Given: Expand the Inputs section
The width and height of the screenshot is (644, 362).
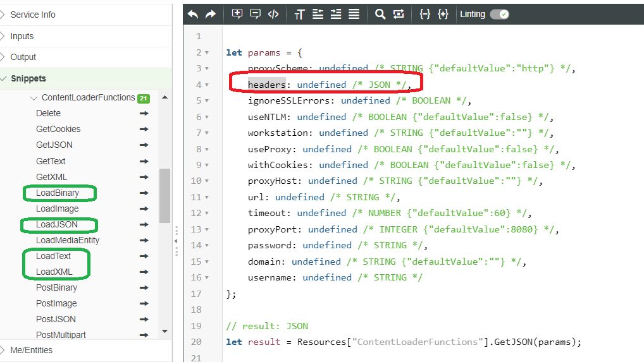Looking at the screenshot, I should coord(22,36).
